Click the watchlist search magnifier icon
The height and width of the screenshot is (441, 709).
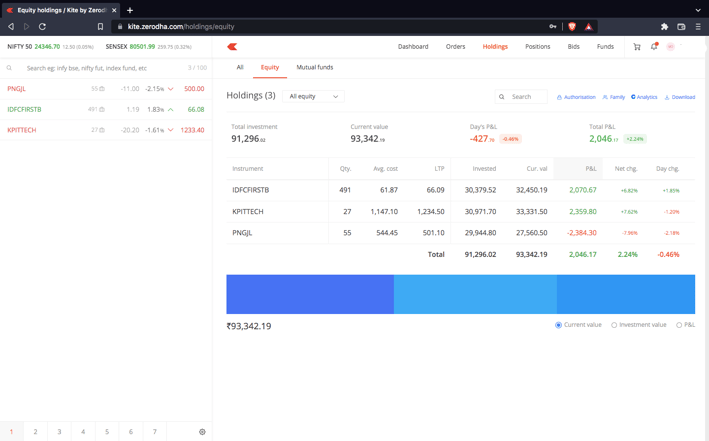coord(9,68)
